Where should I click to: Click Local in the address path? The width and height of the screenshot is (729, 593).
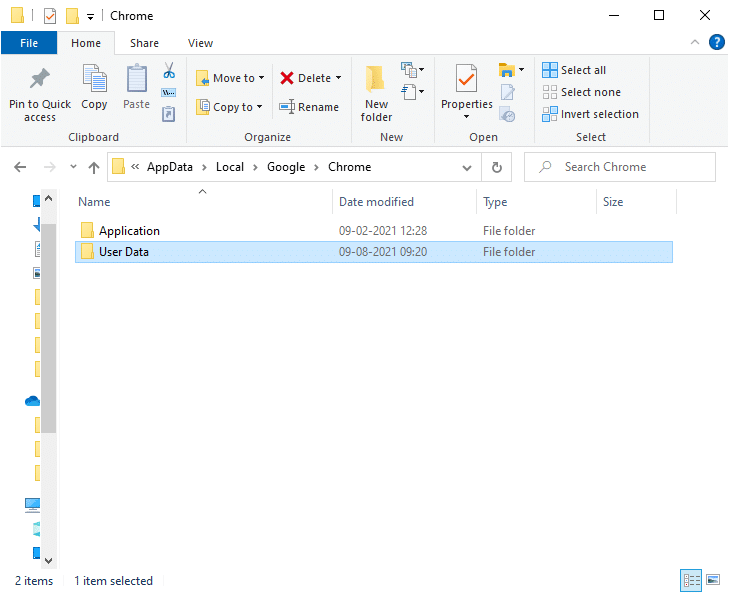point(230,167)
